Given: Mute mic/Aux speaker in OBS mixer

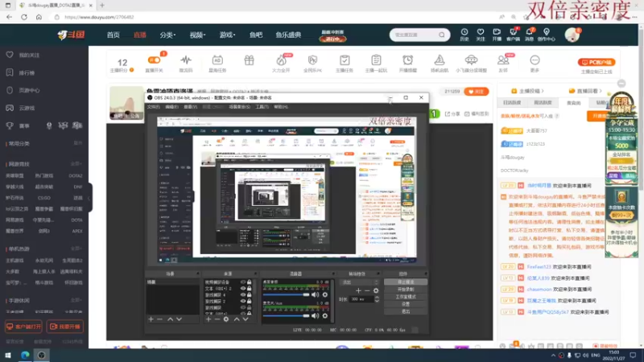Looking at the screenshot, I should (x=315, y=315).
